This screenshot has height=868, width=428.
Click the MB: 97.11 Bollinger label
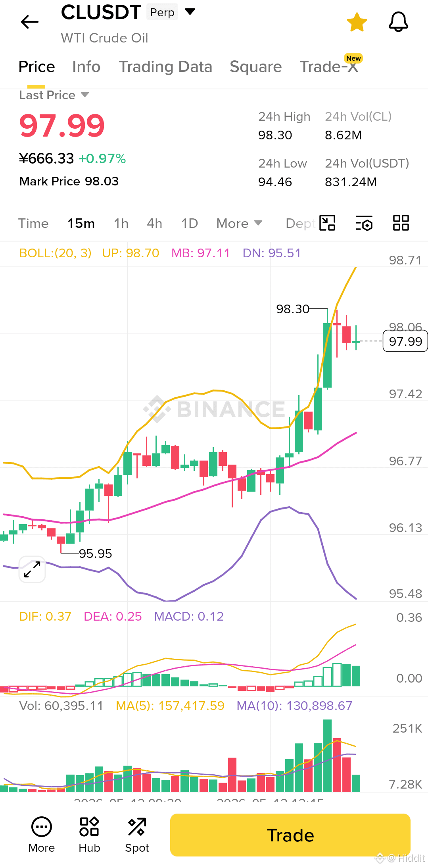[x=200, y=253]
